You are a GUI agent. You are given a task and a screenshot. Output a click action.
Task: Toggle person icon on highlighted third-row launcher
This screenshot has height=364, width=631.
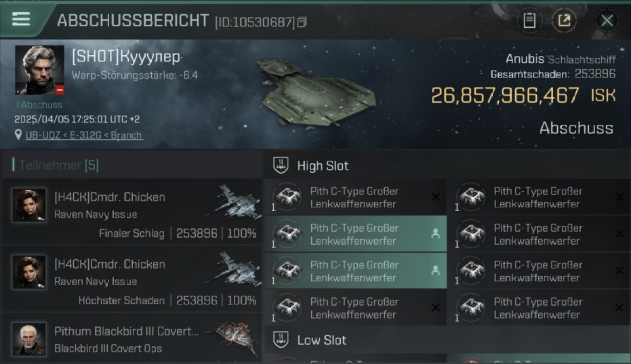(435, 271)
